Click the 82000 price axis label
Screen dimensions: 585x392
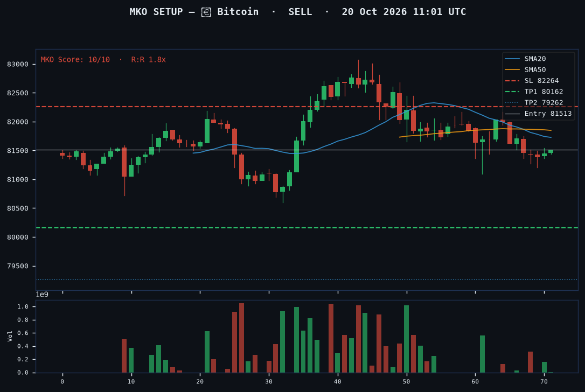18,122
